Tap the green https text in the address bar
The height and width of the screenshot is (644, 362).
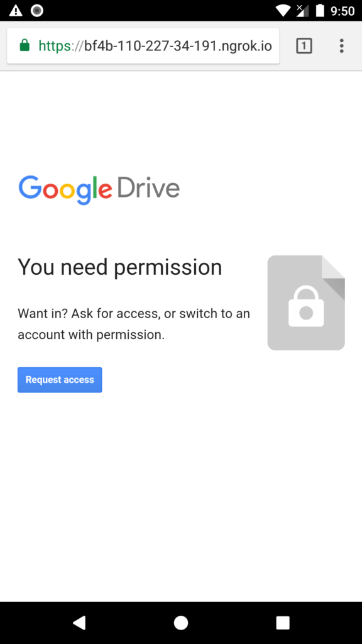point(55,45)
